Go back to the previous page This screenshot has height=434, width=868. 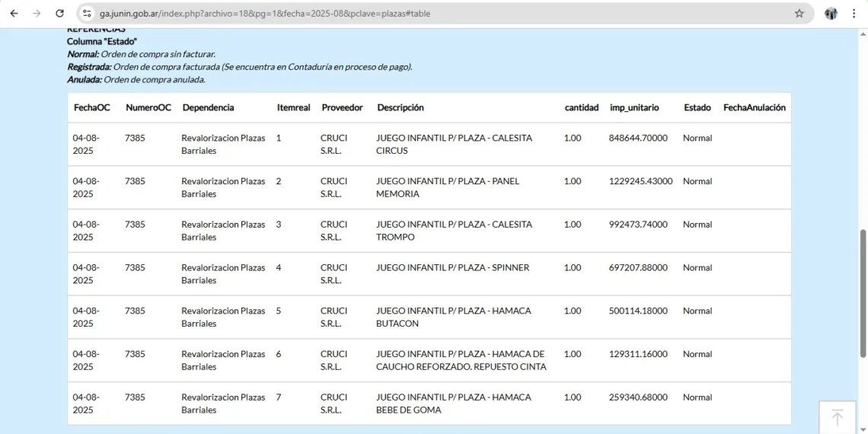[x=14, y=13]
